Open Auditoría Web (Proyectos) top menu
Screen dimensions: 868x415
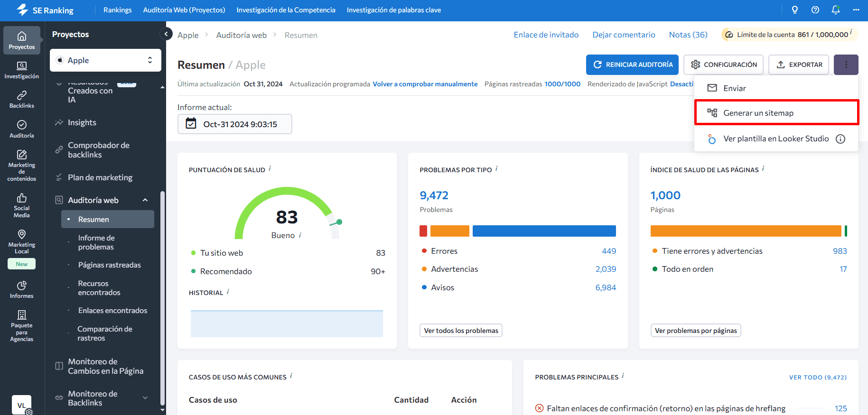(x=184, y=10)
